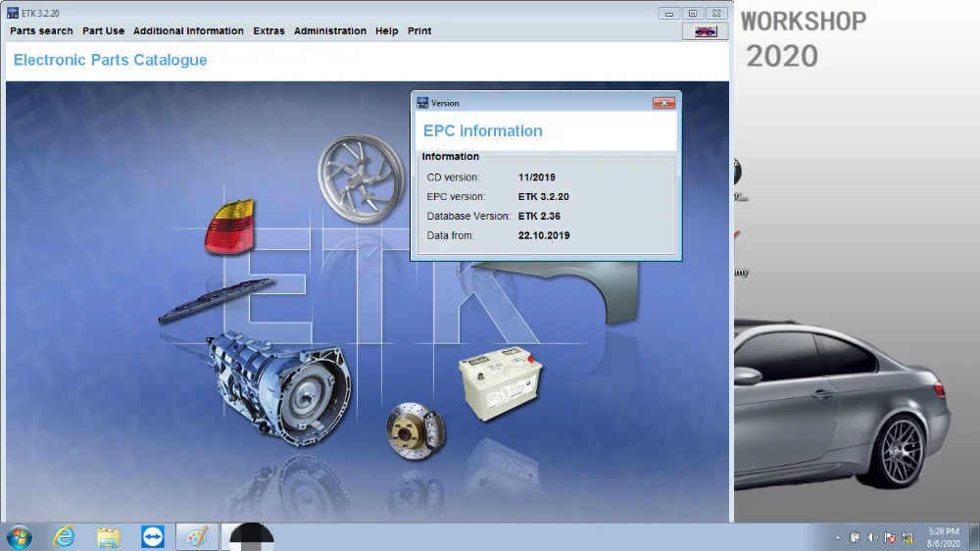The width and height of the screenshot is (980, 551).
Task: Open the Parts search menu
Action: point(41,30)
